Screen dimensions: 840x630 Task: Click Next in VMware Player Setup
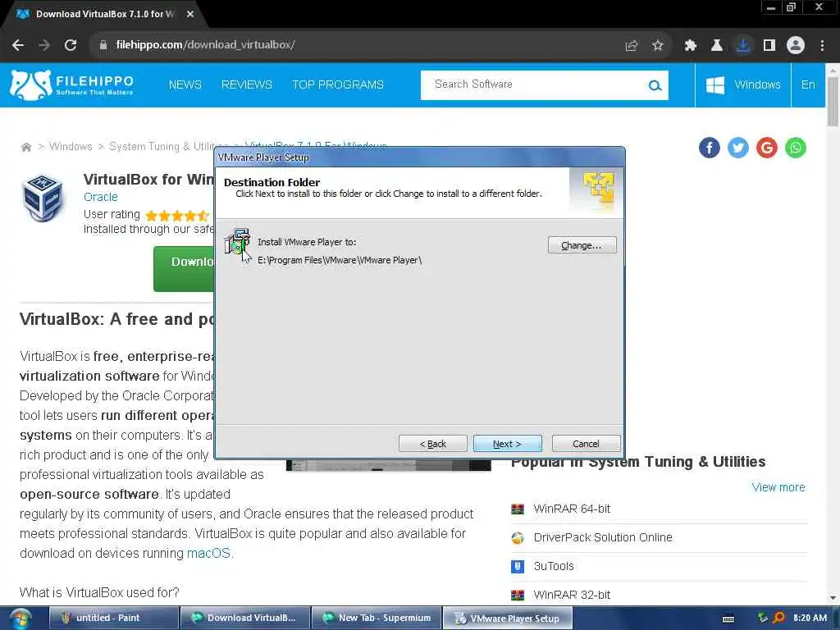point(507,444)
